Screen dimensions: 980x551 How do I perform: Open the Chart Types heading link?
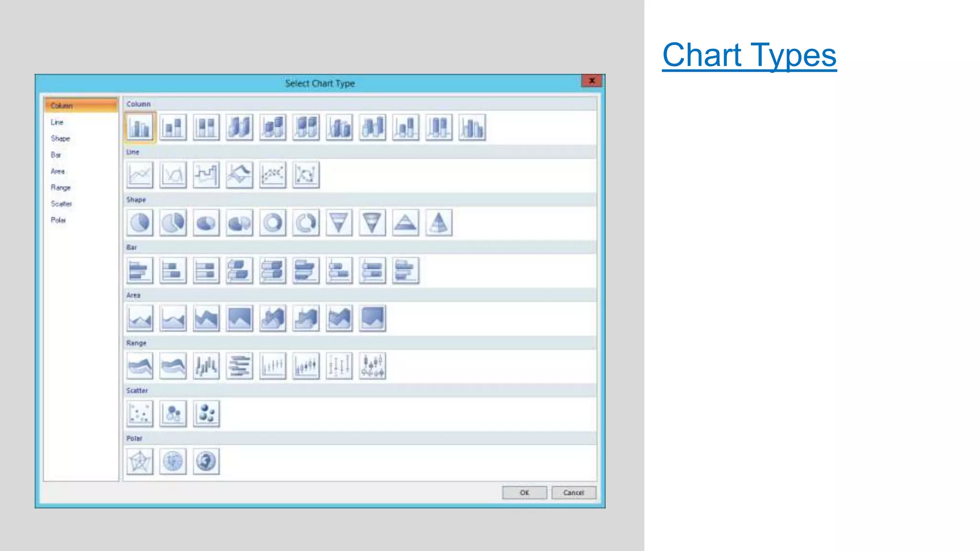(749, 55)
